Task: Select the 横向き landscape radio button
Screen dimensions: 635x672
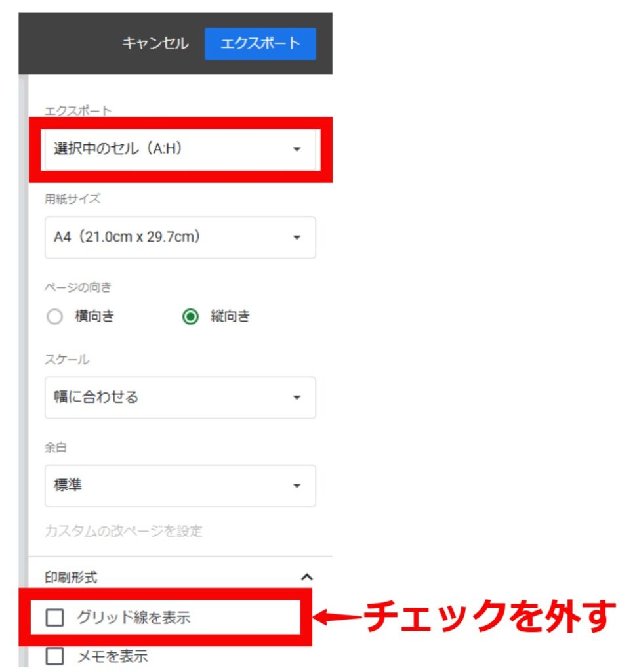Action: [x=55, y=317]
